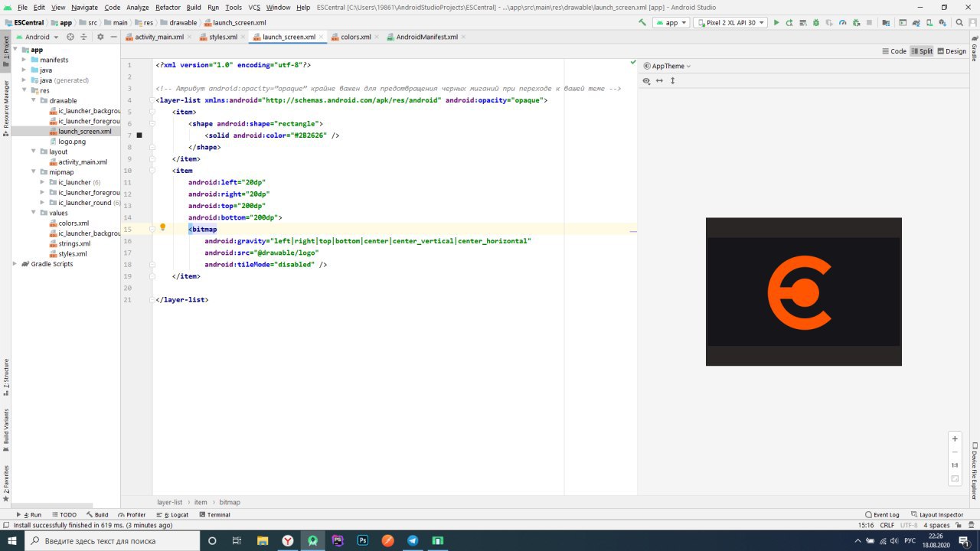The height and width of the screenshot is (551, 980).
Task: Run the app with the green play button
Action: pos(776,23)
